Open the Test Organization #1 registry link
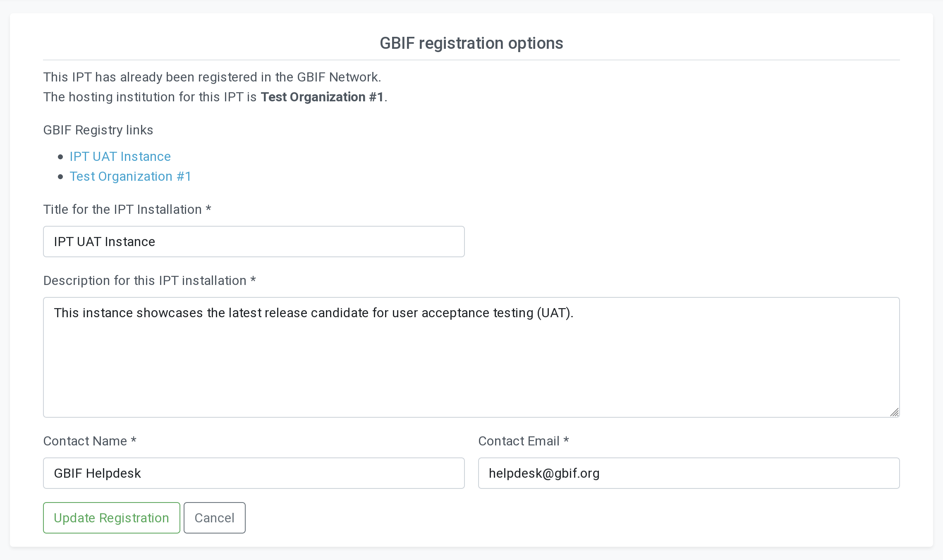This screenshot has width=943, height=560. [130, 176]
